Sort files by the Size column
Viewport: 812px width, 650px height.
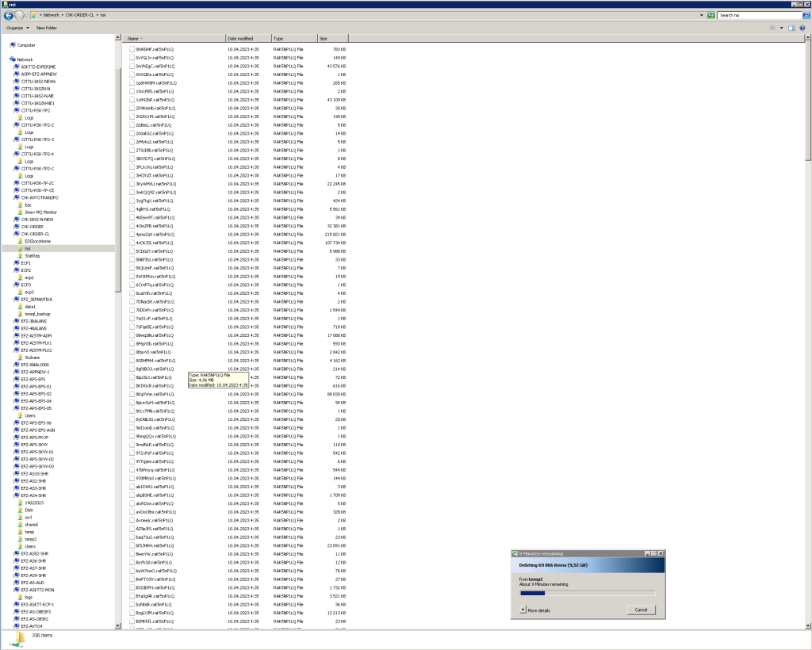coord(324,38)
